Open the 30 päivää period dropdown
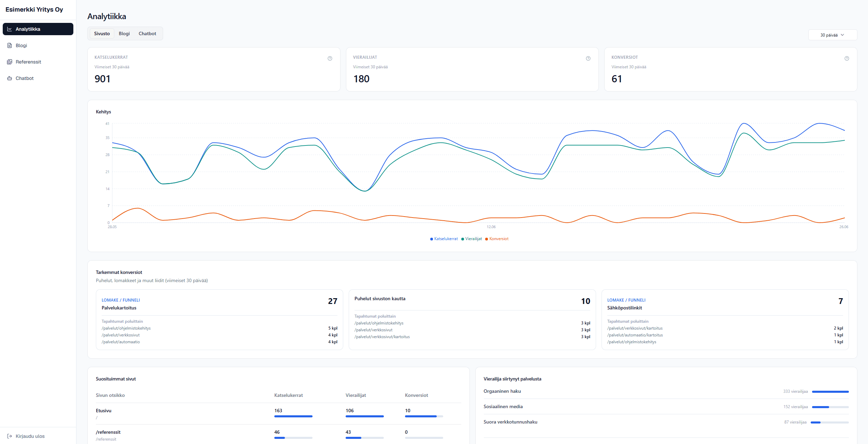Image resolution: width=868 pixels, height=444 pixels. click(833, 35)
